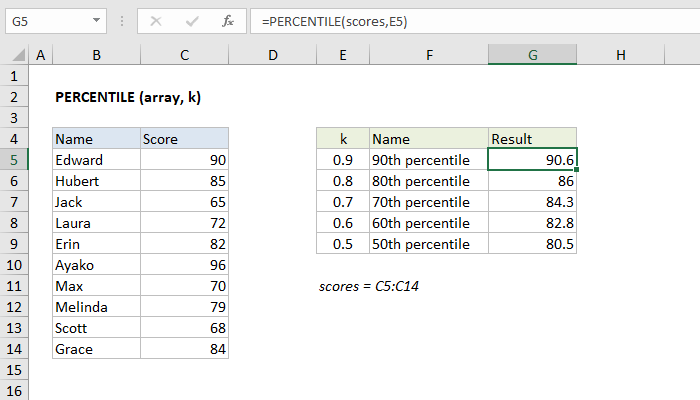Select the cell 'Erin'
700x400 pixels.
click(x=96, y=244)
